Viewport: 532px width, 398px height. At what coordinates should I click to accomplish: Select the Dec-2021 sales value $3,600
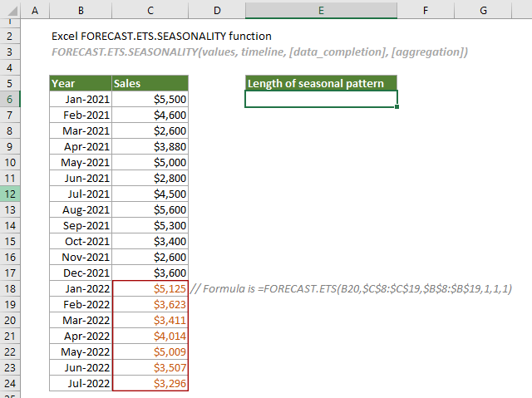tap(150, 273)
